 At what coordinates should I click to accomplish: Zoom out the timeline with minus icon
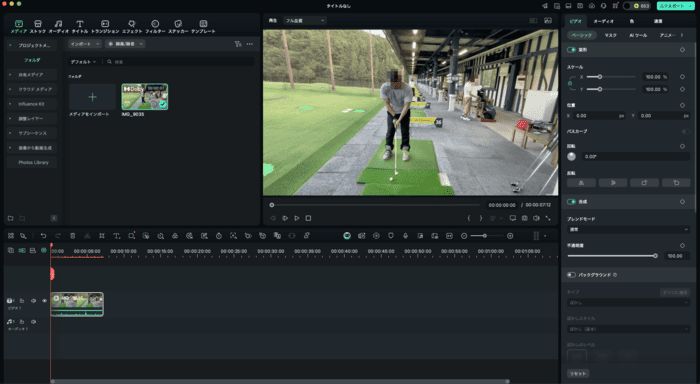point(464,236)
